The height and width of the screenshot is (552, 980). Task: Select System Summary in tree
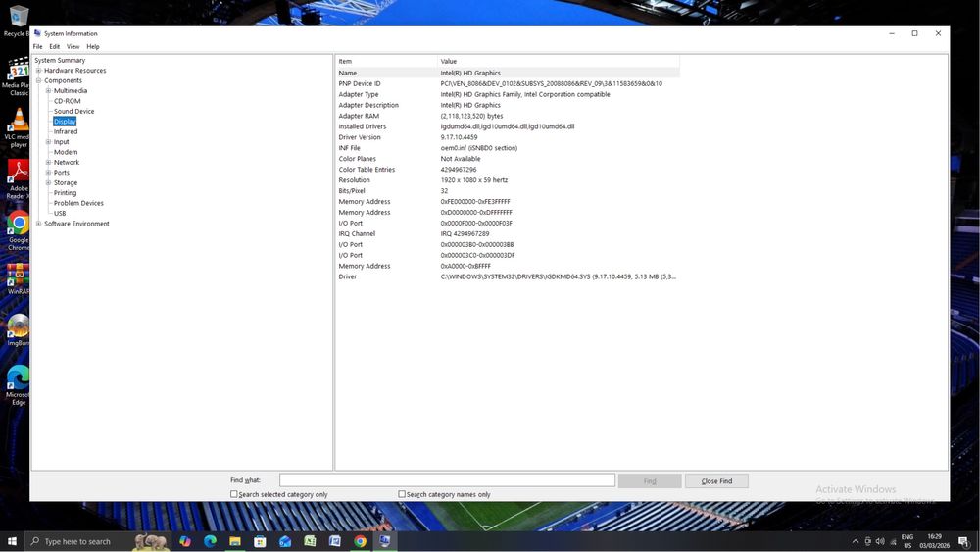click(x=60, y=60)
